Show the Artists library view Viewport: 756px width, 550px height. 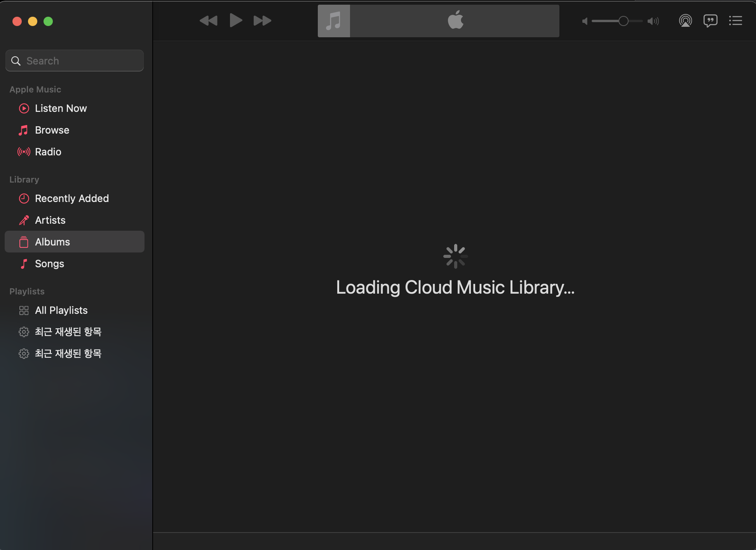50,220
